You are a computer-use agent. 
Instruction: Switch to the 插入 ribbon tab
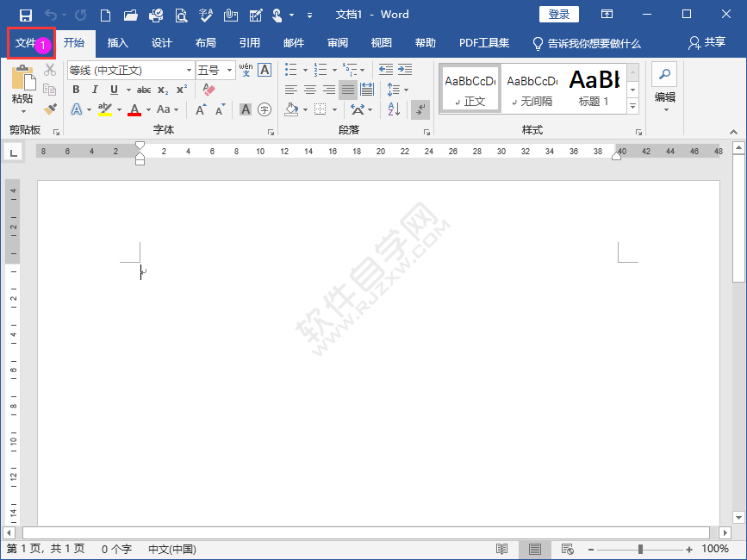pyautogui.click(x=116, y=42)
